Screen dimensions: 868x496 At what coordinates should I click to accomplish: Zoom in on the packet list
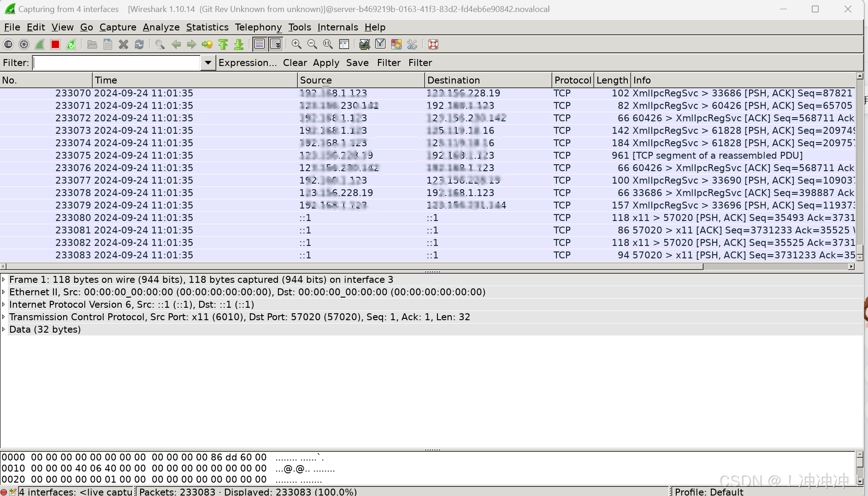[296, 44]
